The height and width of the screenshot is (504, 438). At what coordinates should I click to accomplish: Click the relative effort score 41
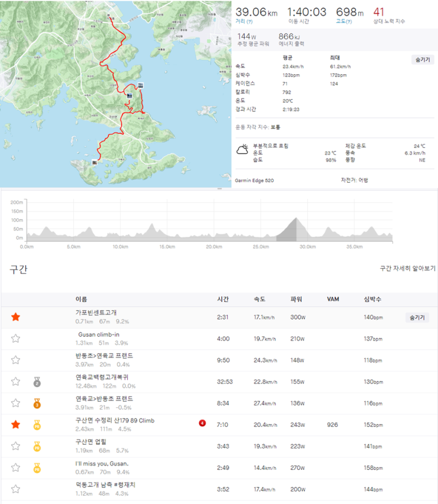379,12
